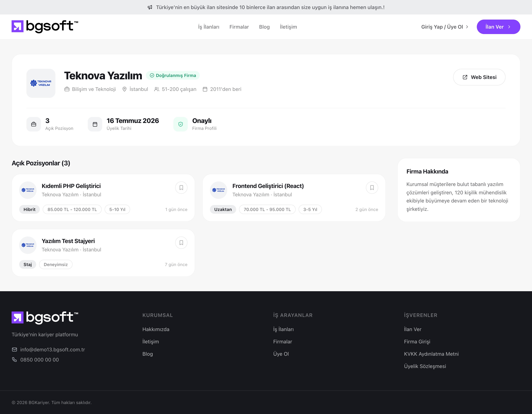
Task: Click logo on Yazılım Test Stajyeri card
Action: tap(28, 245)
